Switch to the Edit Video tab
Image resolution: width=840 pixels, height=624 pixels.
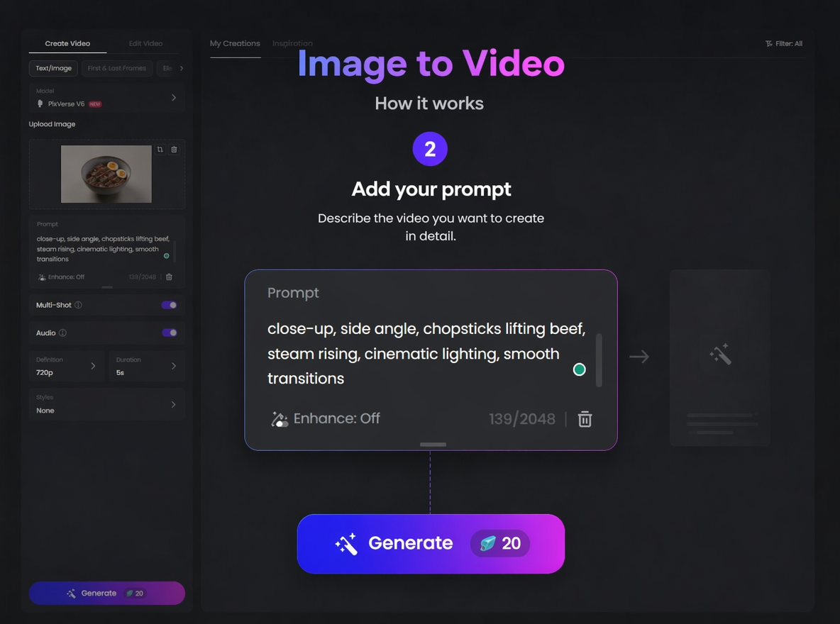(145, 43)
